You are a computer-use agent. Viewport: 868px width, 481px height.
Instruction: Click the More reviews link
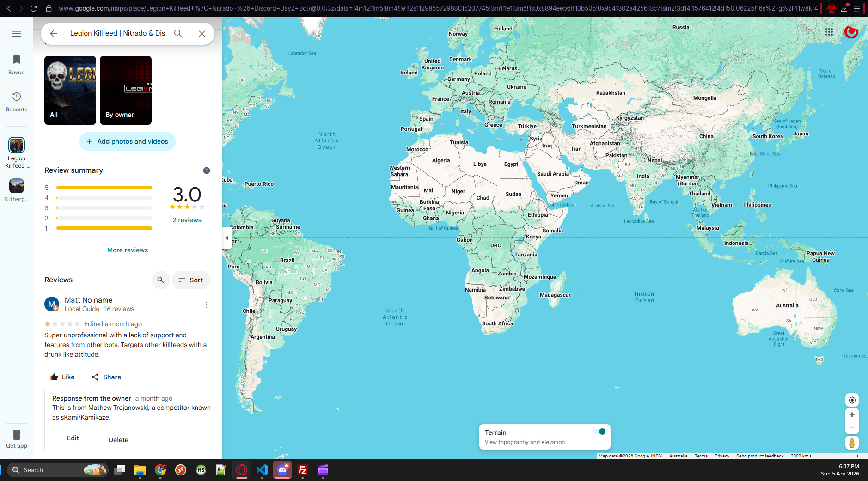pos(128,250)
